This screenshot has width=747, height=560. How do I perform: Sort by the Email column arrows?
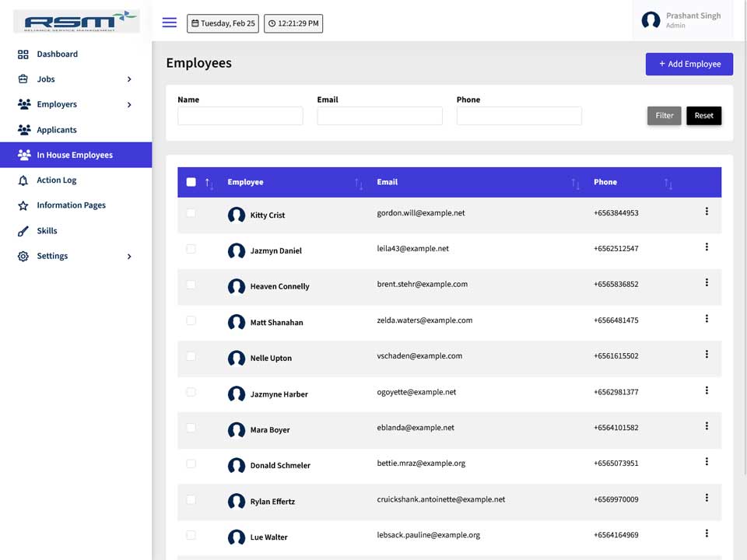click(576, 184)
